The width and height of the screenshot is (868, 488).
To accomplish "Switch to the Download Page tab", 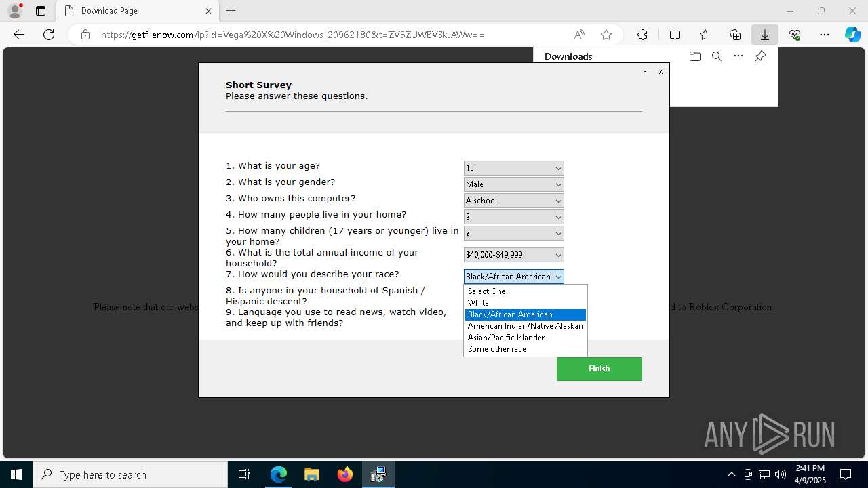I will pos(138,11).
